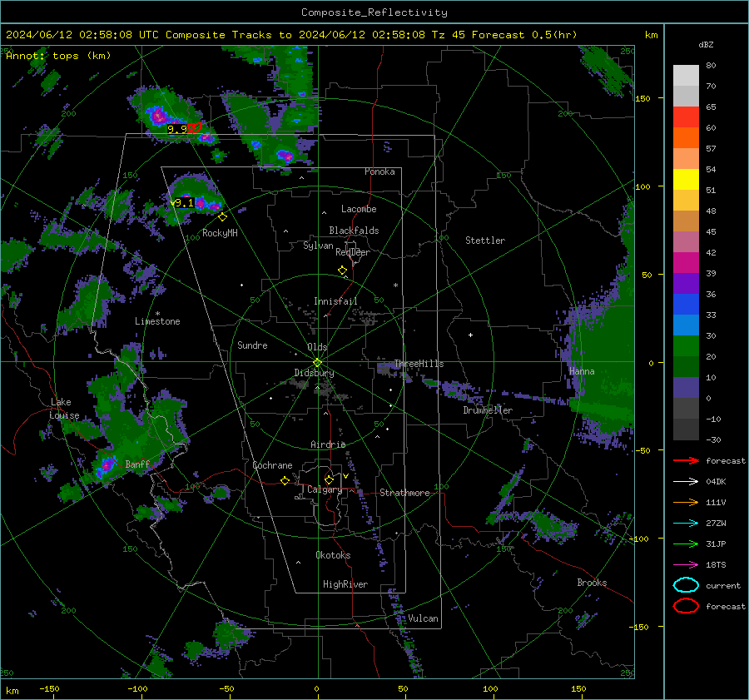Click the Innisfail city label
The image size is (749, 700).
335,301
